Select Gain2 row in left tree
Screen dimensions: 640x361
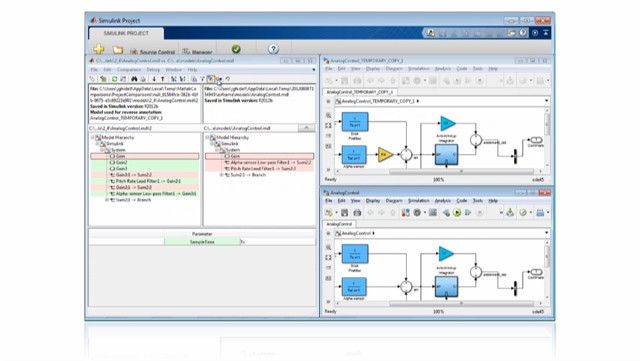coord(145,162)
